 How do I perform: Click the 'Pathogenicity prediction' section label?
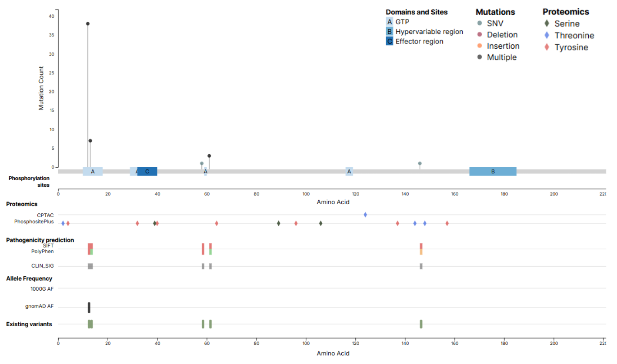(x=40, y=240)
